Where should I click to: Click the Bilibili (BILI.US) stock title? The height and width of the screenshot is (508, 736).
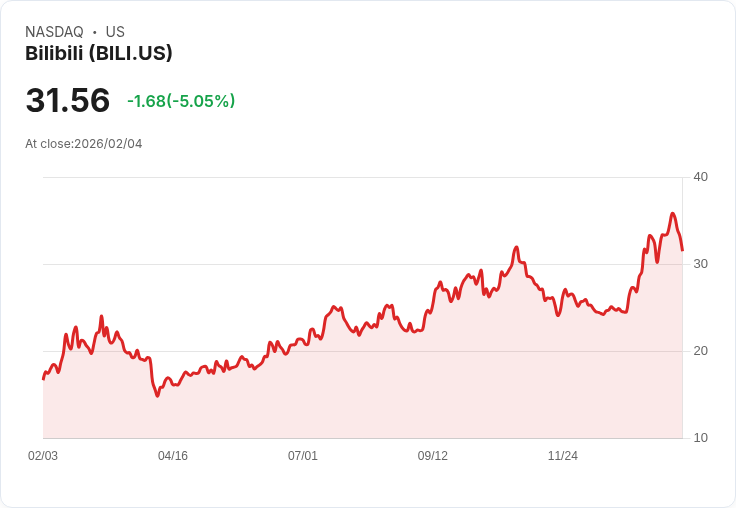coord(99,53)
